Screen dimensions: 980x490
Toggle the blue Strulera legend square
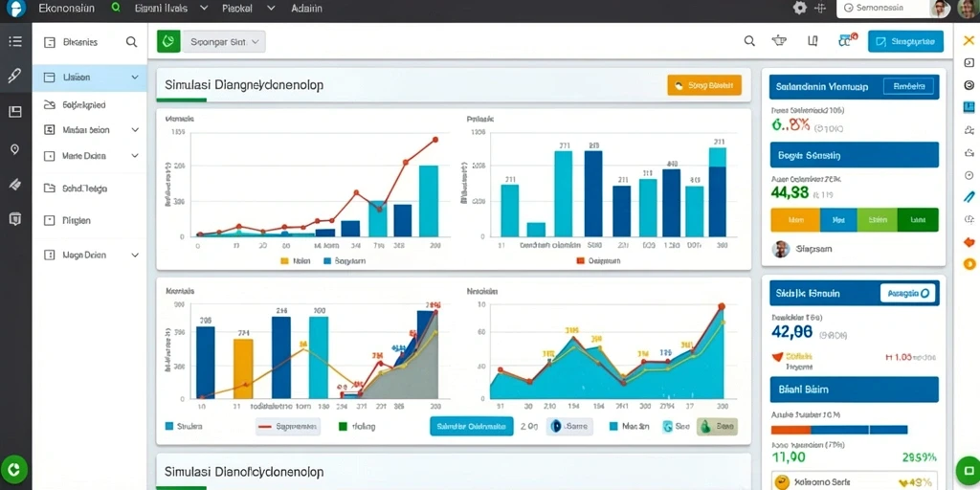point(168,426)
